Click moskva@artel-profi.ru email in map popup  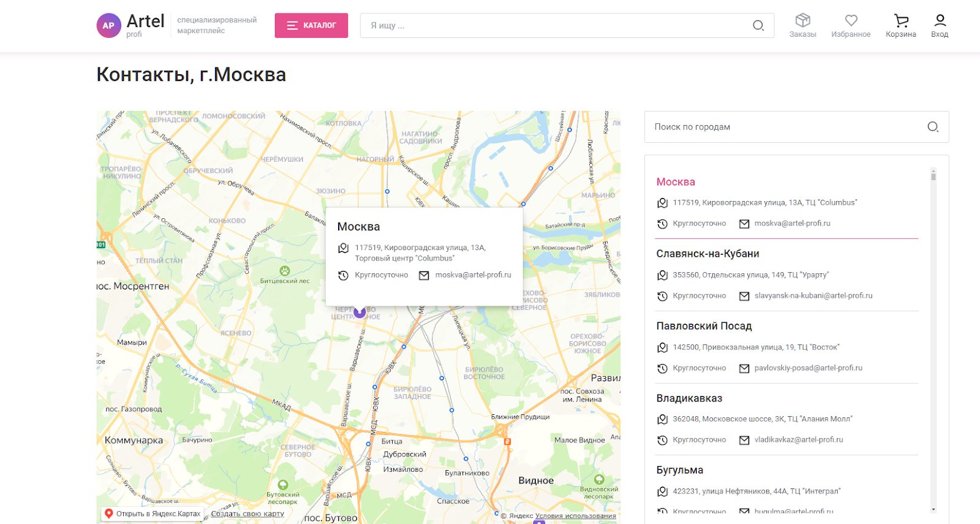click(x=473, y=275)
